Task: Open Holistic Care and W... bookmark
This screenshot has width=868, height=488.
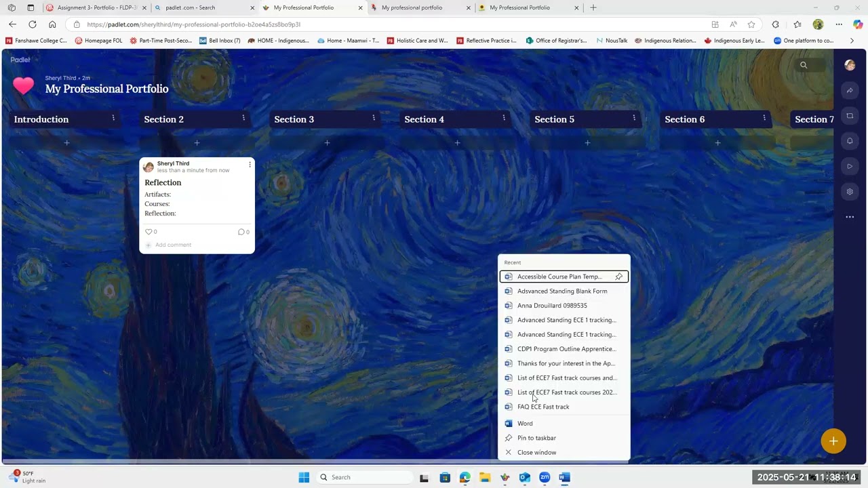Action: [x=417, y=41]
